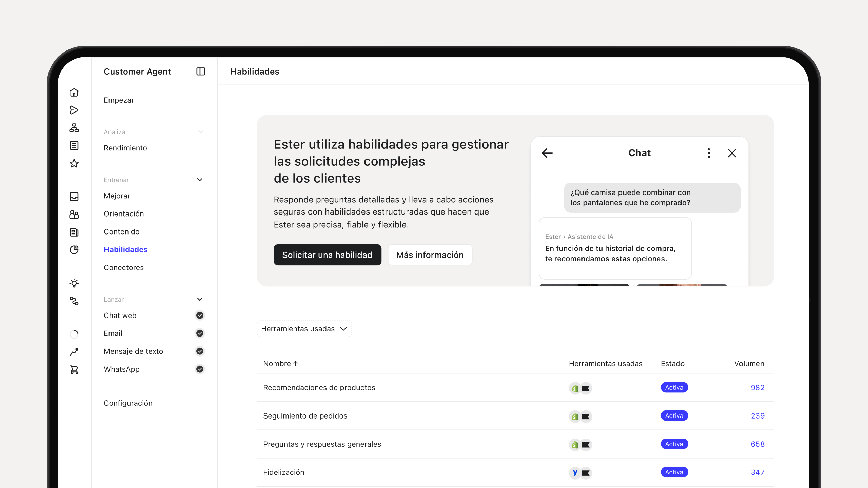Sort by the Nombre column header
The image size is (868, 488).
pos(281,364)
